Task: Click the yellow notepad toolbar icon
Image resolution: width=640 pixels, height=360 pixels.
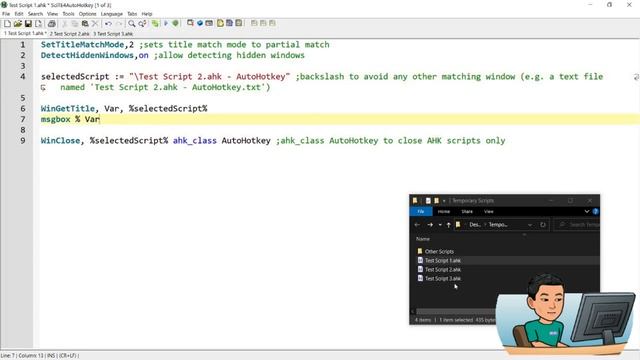Action: point(220,23)
